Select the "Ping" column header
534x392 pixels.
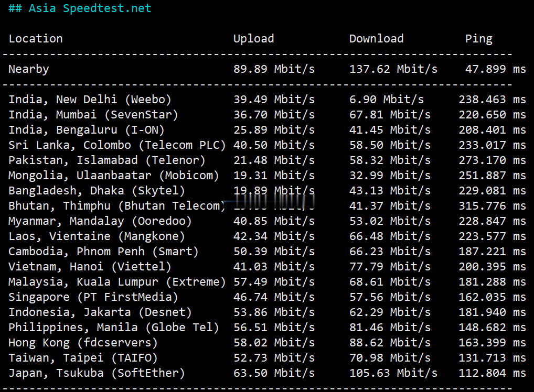pyautogui.click(x=479, y=39)
